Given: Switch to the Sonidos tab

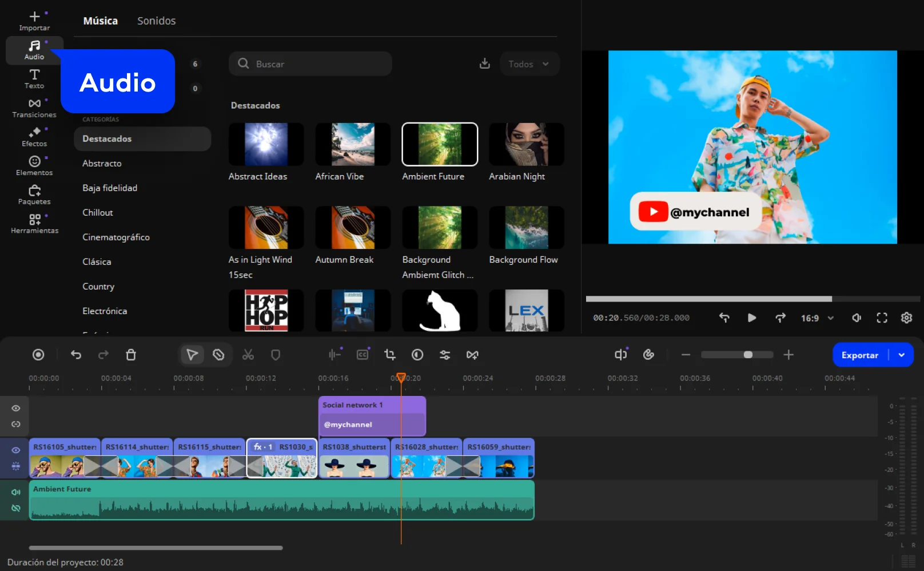Looking at the screenshot, I should [x=156, y=21].
